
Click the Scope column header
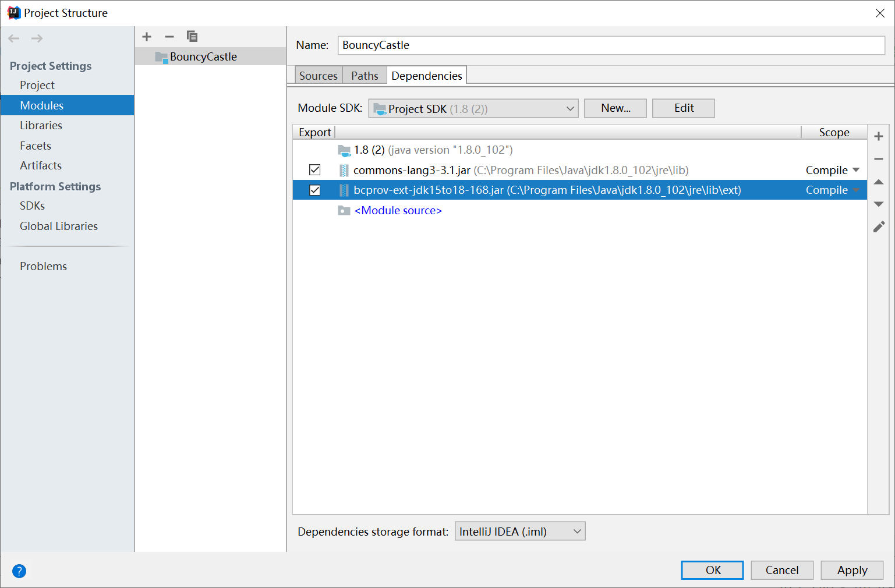[834, 133]
